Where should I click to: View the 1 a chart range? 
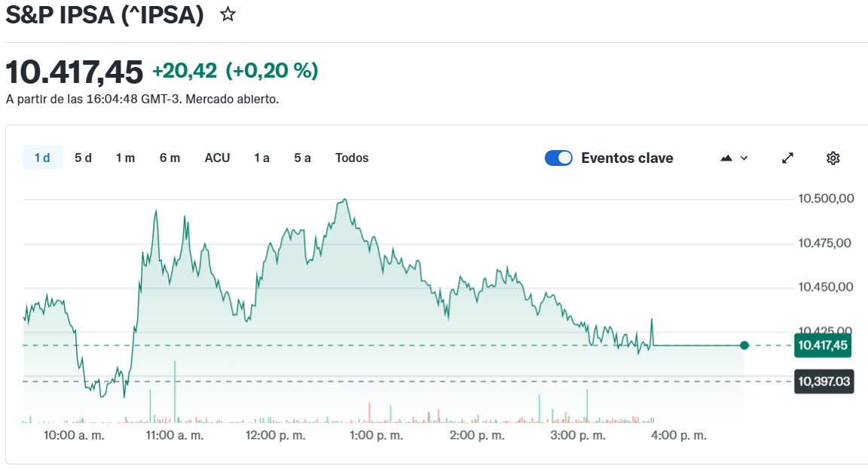coord(261,158)
